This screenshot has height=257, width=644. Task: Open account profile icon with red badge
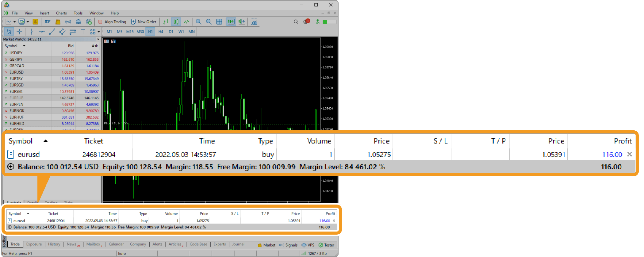pyautogui.click(x=306, y=21)
